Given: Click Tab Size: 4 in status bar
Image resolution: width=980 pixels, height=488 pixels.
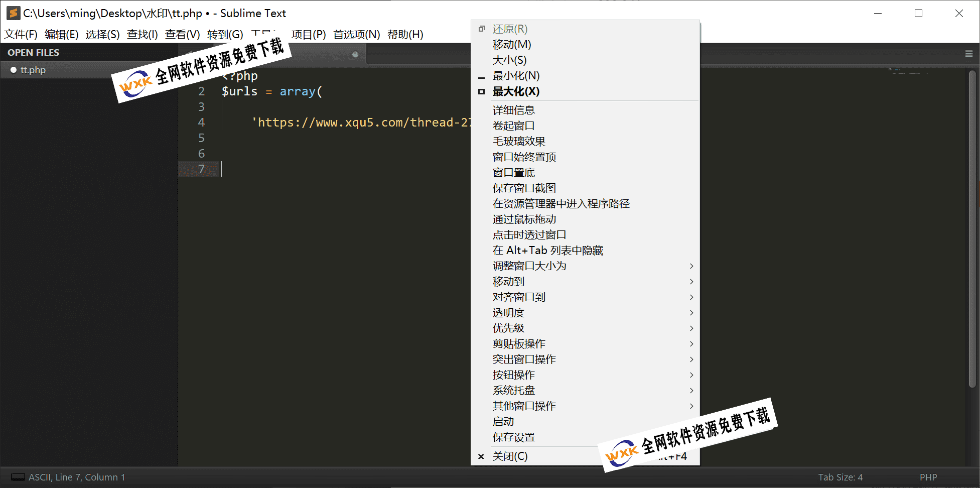Looking at the screenshot, I should (x=840, y=477).
